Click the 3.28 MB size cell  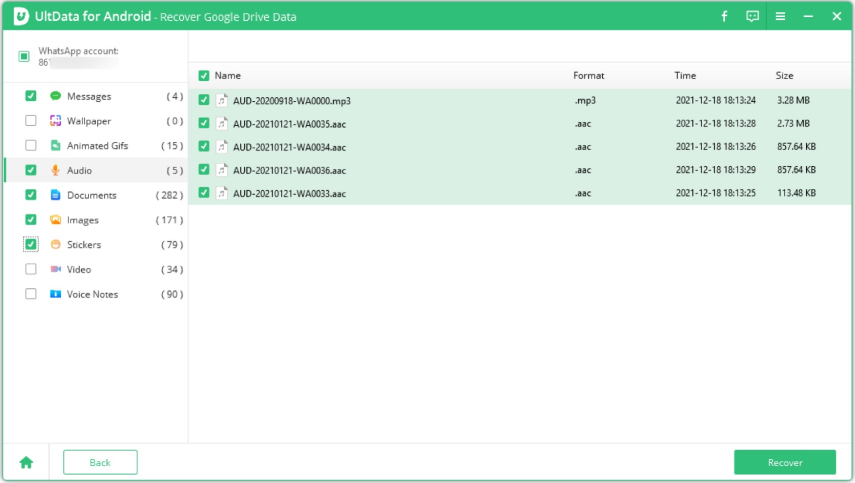[793, 100]
